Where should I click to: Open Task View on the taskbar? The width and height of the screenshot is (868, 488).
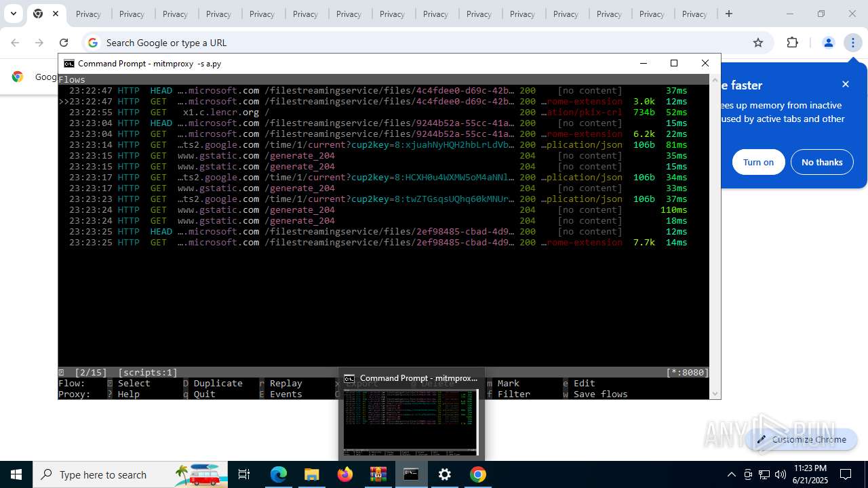tap(244, 474)
